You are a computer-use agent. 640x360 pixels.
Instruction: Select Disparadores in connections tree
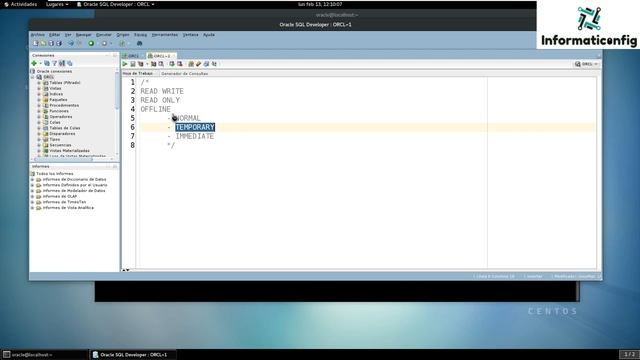62,134
